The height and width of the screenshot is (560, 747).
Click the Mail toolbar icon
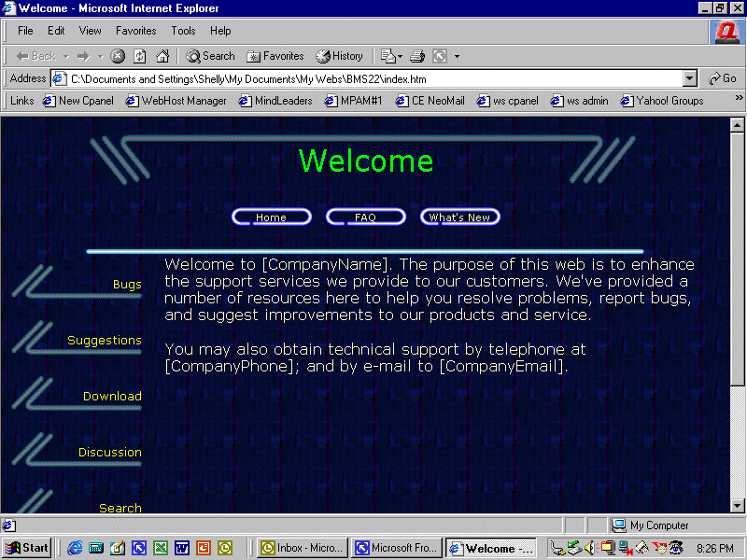tap(388, 57)
